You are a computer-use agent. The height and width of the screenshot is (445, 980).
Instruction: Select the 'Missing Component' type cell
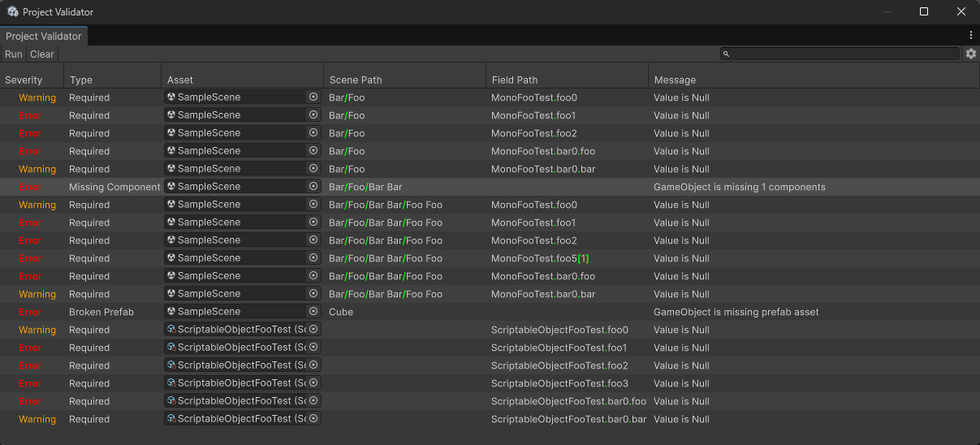pos(114,187)
